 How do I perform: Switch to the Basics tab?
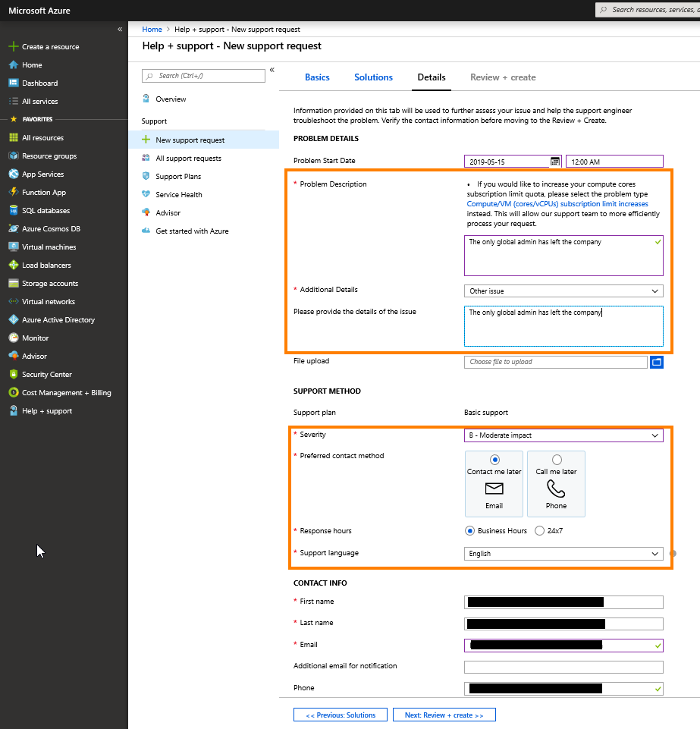coord(317,77)
